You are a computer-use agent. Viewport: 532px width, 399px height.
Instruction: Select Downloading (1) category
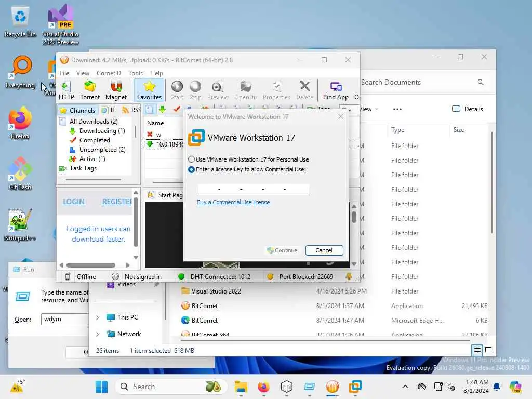tap(102, 131)
